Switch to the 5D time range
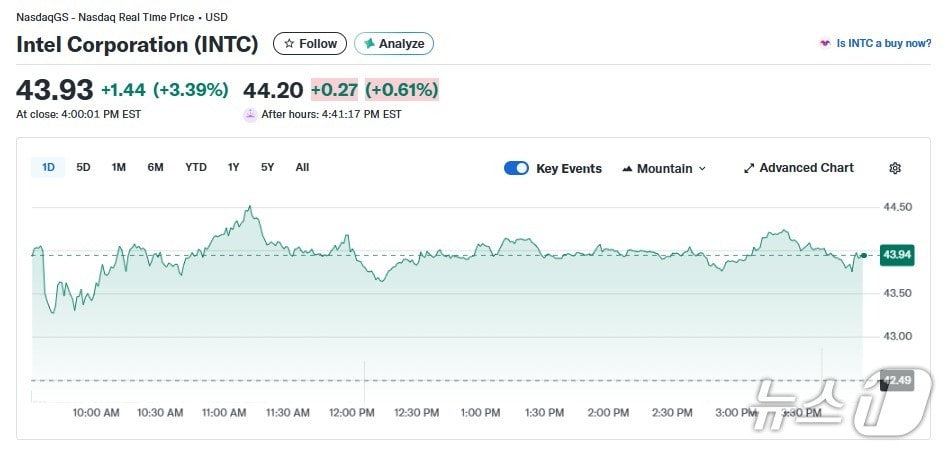 tap(84, 167)
